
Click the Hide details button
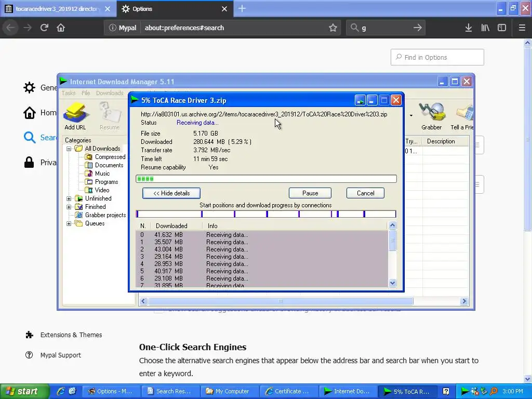(171, 193)
